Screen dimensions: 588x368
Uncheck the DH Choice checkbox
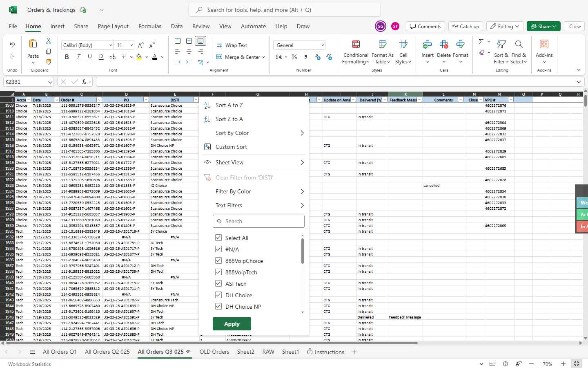click(218, 295)
